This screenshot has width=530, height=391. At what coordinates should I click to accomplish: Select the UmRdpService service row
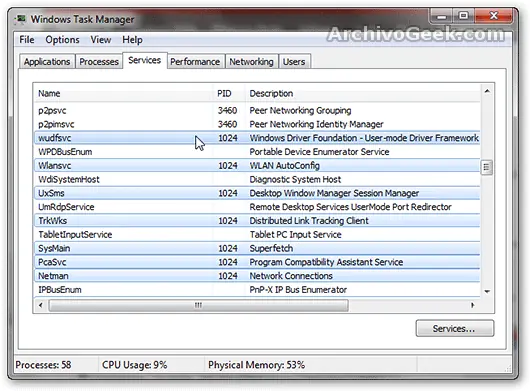[257, 207]
